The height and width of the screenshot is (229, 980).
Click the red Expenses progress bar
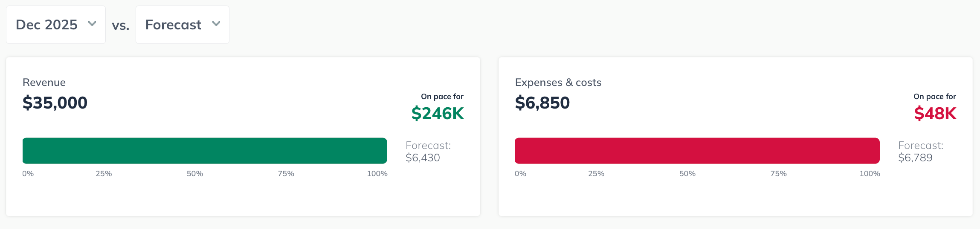point(697,151)
